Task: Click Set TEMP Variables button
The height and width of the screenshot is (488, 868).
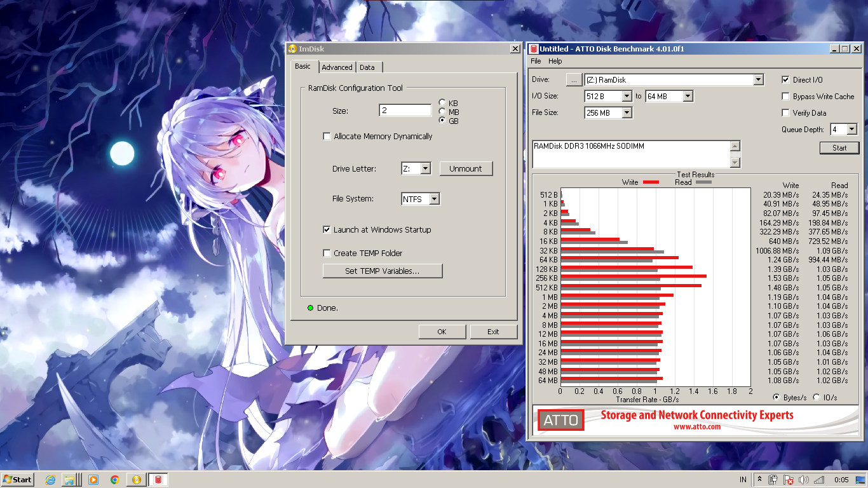Action: pos(383,271)
